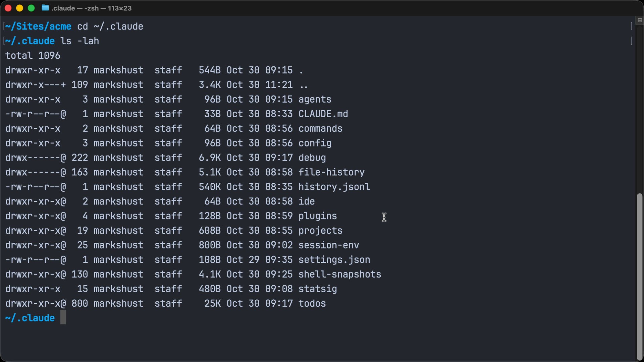This screenshot has height=362, width=644.
Task: Click the 'ls -lah' command text
Action: point(80,41)
